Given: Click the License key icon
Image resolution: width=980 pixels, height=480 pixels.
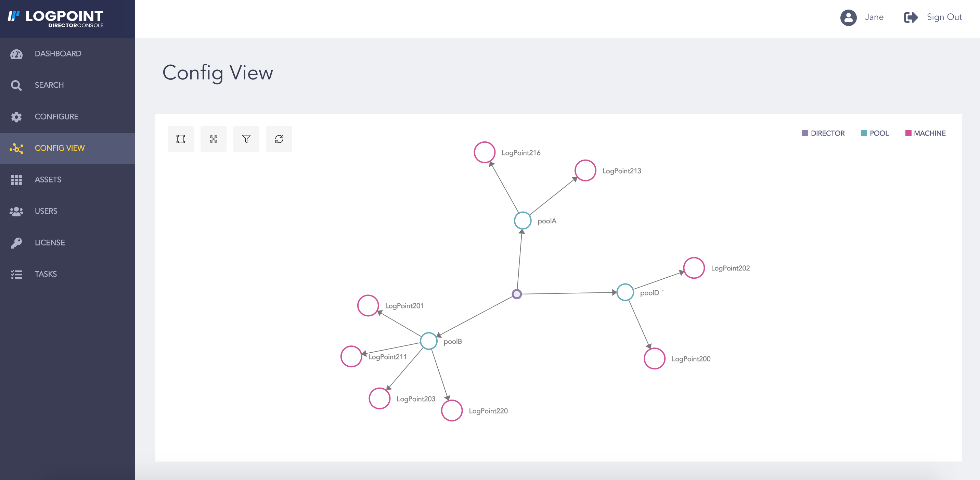Looking at the screenshot, I should click(x=16, y=242).
